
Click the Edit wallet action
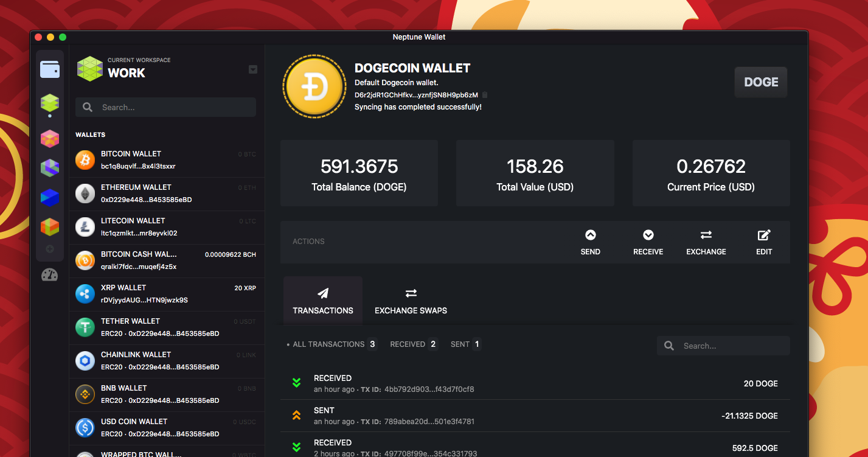[x=764, y=242]
